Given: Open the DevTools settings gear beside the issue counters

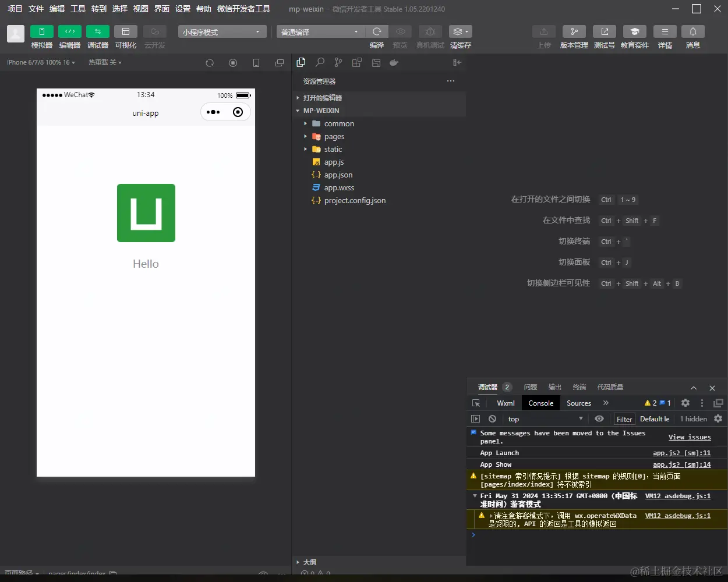Looking at the screenshot, I should [x=685, y=403].
